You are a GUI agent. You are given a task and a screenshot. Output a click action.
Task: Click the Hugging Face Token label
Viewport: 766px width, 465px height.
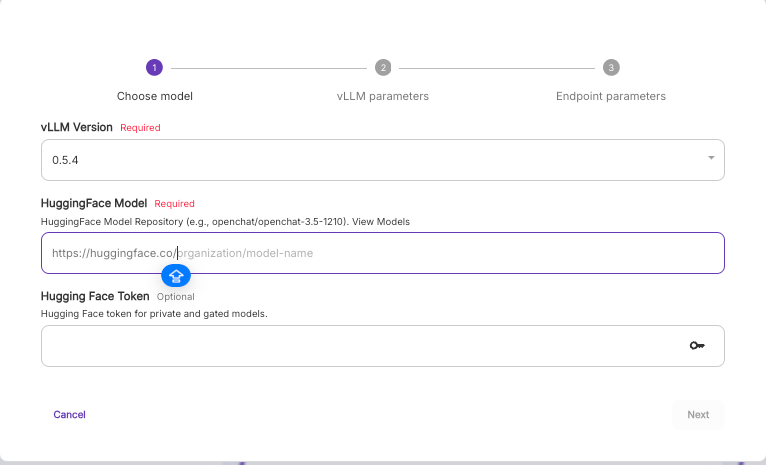point(95,296)
